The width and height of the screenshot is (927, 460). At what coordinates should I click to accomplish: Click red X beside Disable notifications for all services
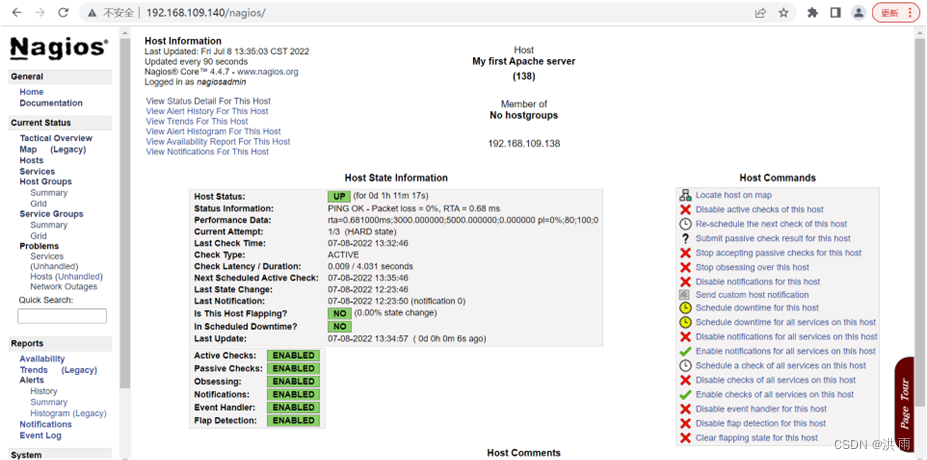point(685,337)
